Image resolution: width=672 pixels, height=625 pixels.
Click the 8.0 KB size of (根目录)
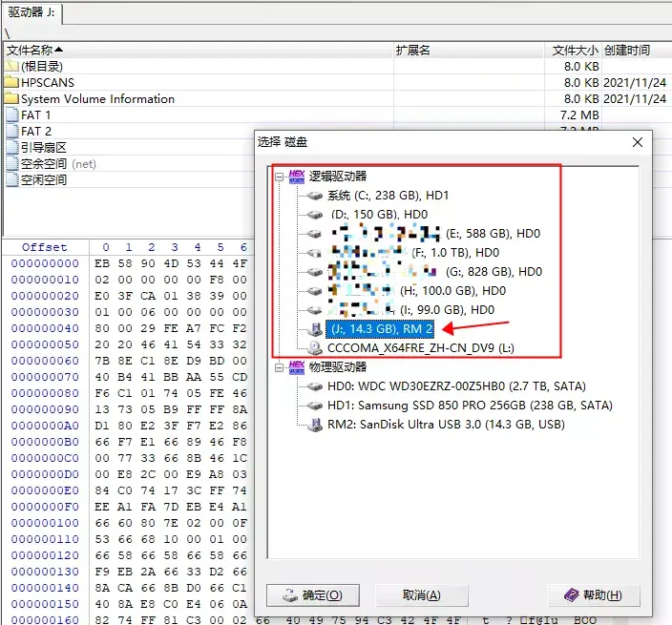pos(581,67)
